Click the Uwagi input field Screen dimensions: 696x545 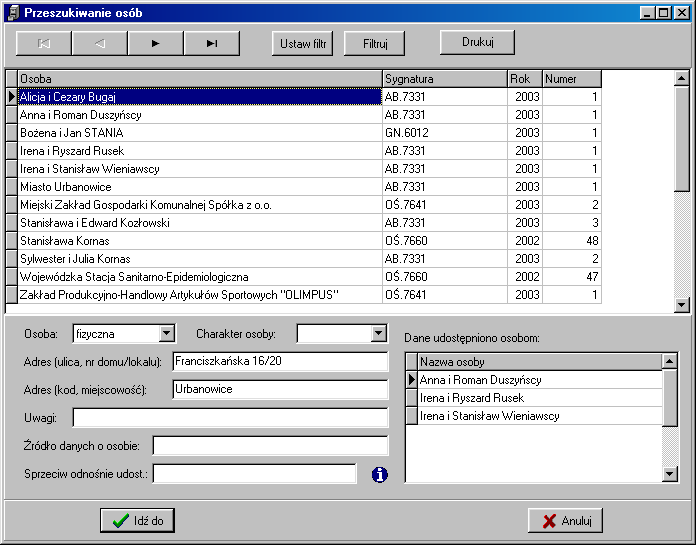point(230,418)
